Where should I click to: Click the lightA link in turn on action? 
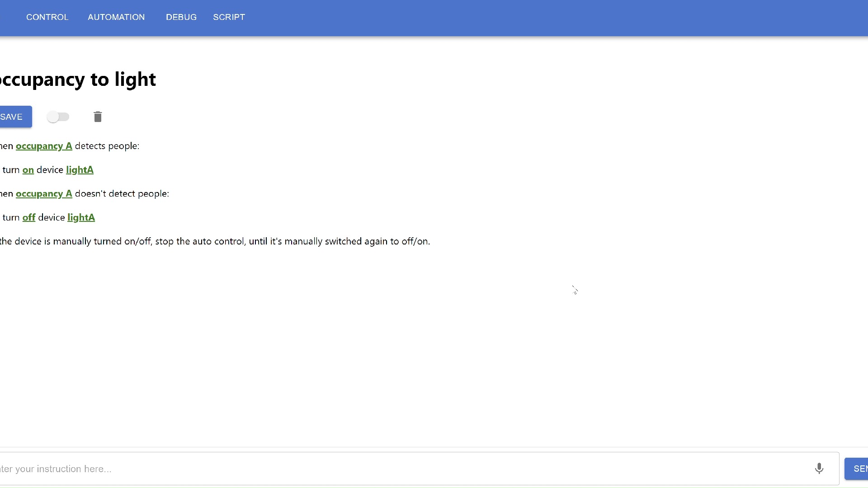coord(80,169)
